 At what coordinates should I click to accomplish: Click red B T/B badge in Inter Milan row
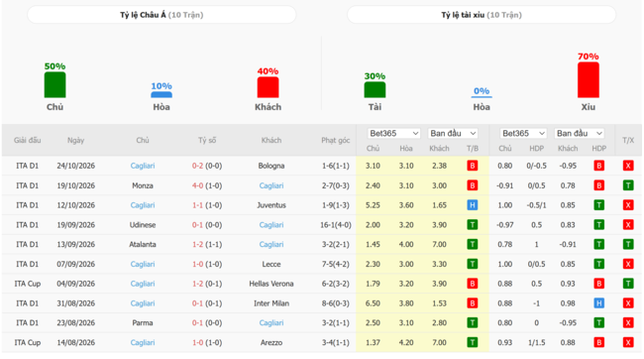473,303
